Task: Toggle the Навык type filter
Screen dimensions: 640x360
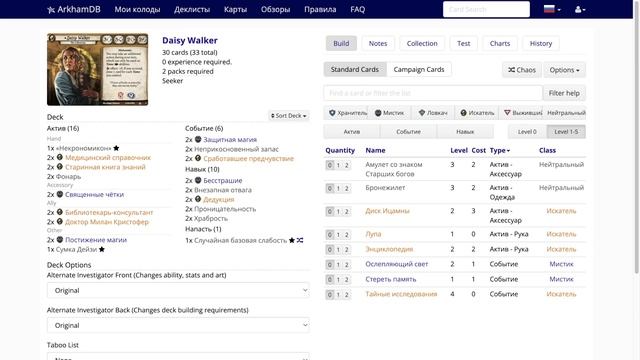Action: (465, 131)
